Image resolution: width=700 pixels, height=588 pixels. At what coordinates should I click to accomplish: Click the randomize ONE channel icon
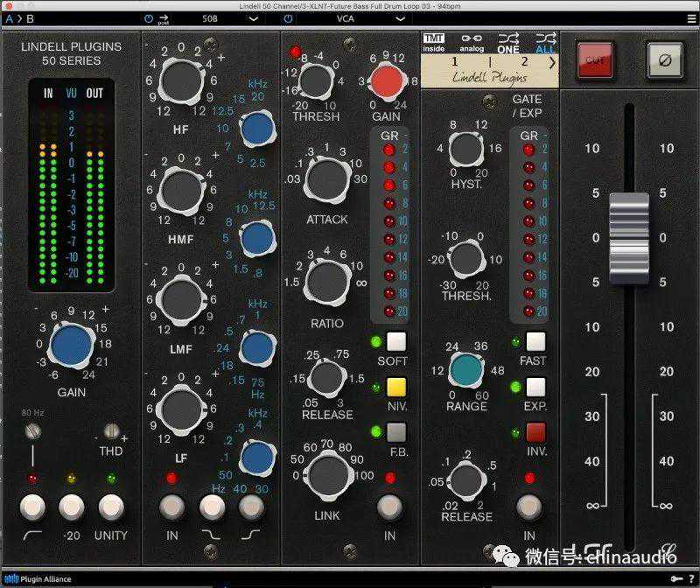508,42
